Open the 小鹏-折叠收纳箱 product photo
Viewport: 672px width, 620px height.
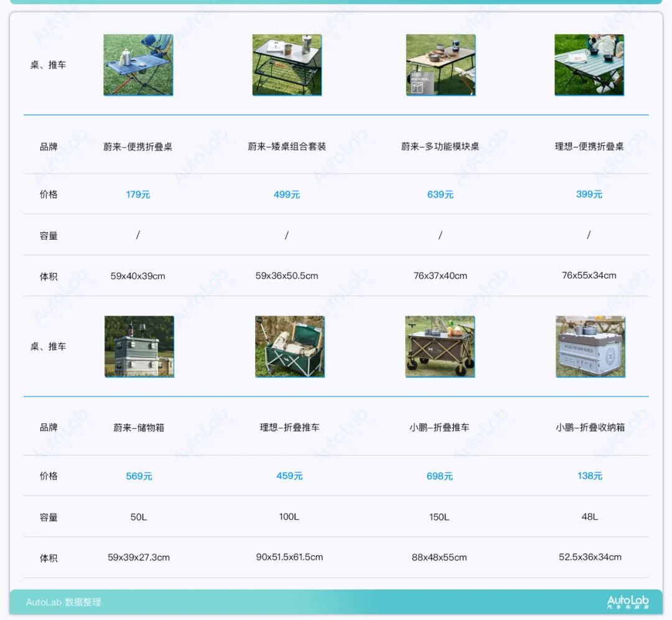point(590,347)
